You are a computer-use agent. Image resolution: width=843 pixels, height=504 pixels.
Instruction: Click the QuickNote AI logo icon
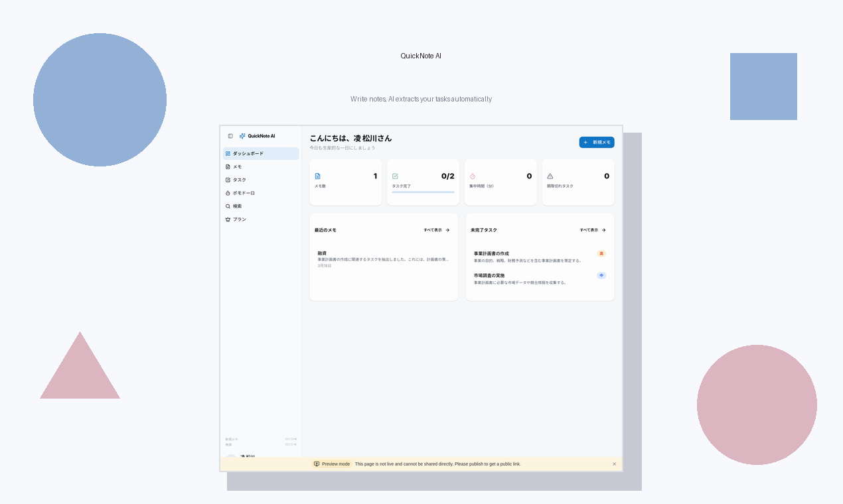tap(242, 136)
